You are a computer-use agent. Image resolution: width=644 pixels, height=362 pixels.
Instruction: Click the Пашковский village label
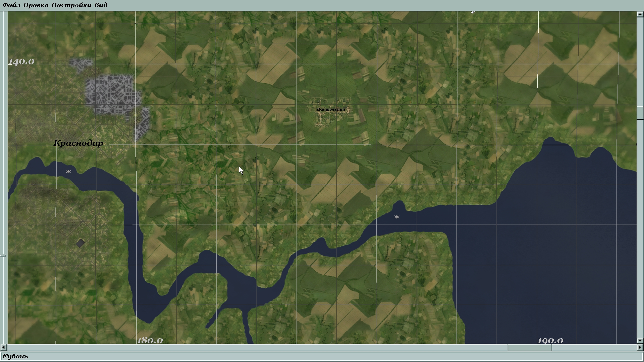pyautogui.click(x=330, y=109)
